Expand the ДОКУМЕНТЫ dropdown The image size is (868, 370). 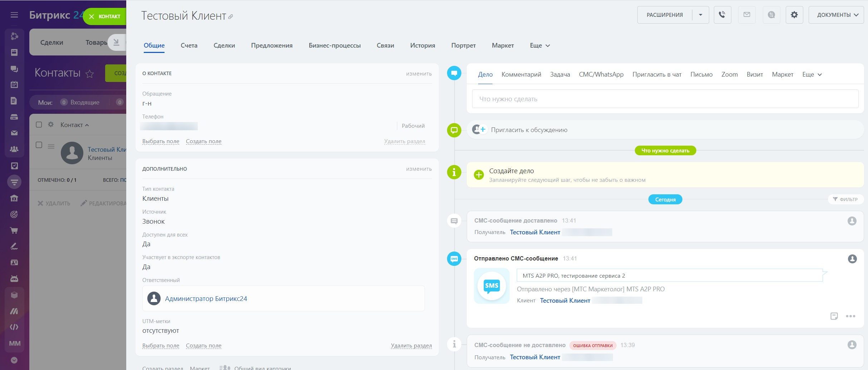tap(836, 15)
